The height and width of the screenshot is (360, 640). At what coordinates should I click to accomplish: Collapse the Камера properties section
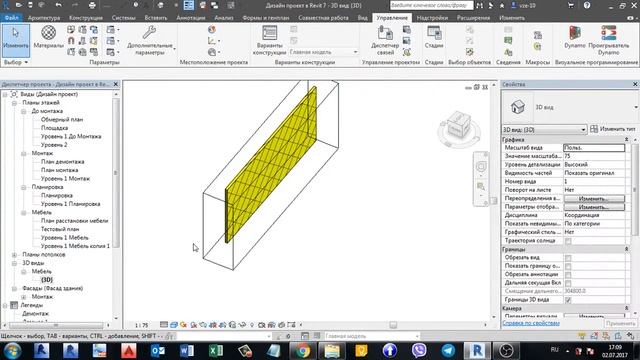(626, 308)
